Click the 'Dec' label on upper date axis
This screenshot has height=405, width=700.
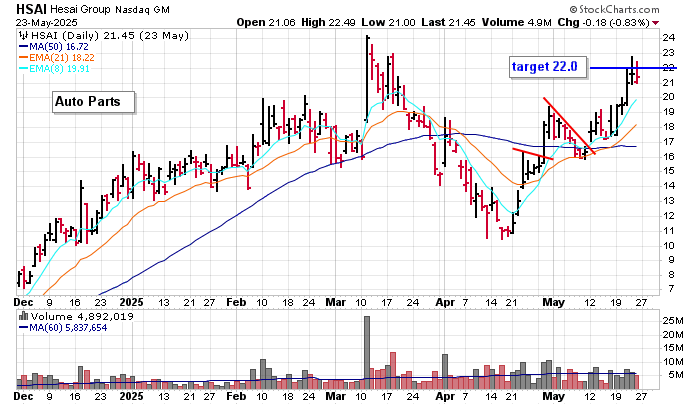tap(24, 302)
